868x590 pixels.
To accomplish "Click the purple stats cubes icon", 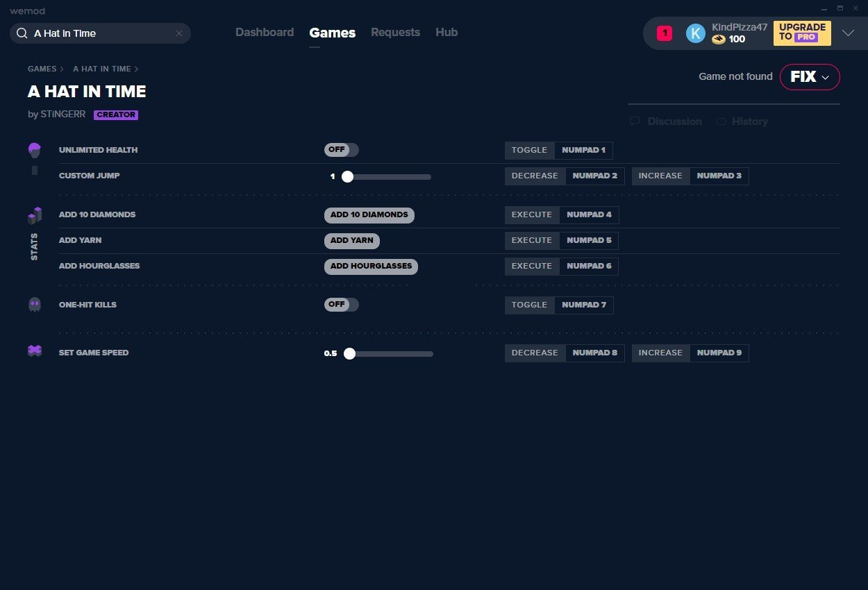I will tap(35, 216).
